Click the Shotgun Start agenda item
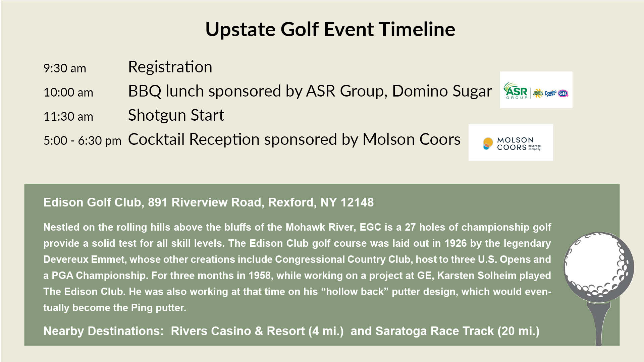 (x=176, y=115)
